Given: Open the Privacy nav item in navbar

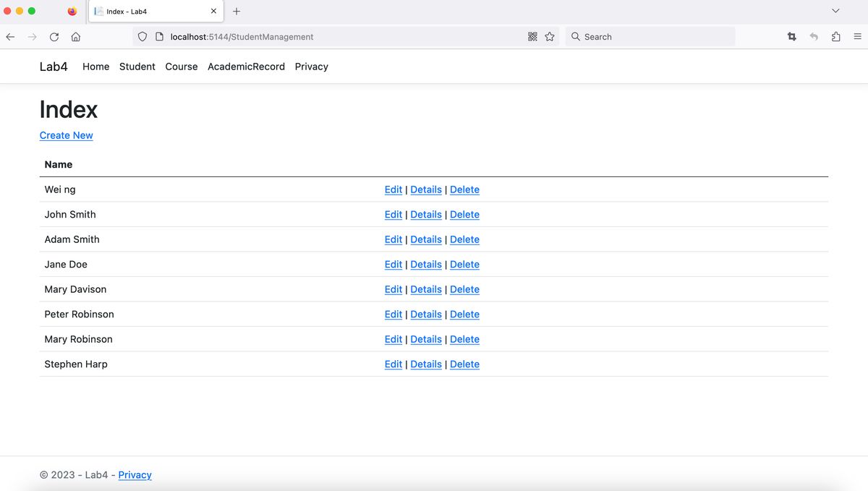Looking at the screenshot, I should point(312,67).
